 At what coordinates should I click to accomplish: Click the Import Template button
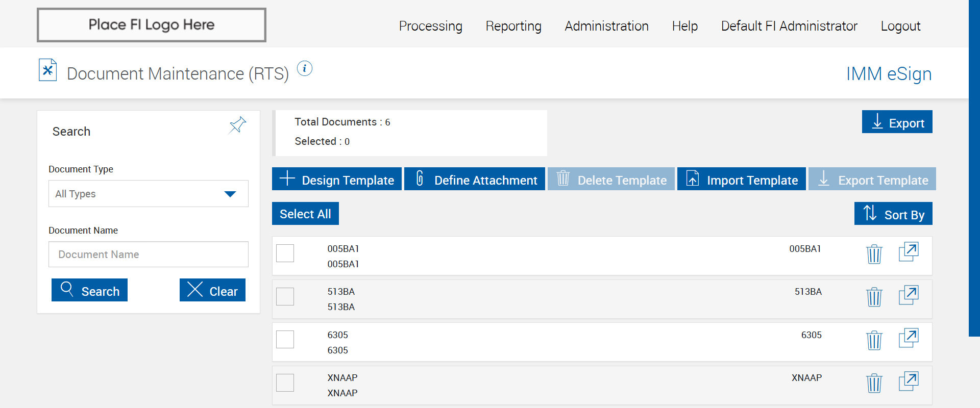pyautogui.click(x=741, y=179)
